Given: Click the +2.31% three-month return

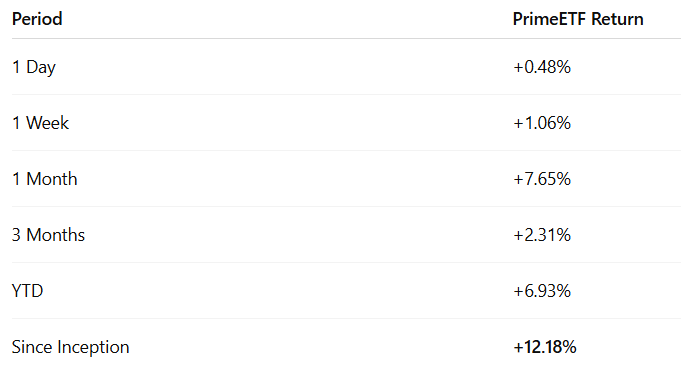Looking at the screenshot, I should tap(542, 235).
